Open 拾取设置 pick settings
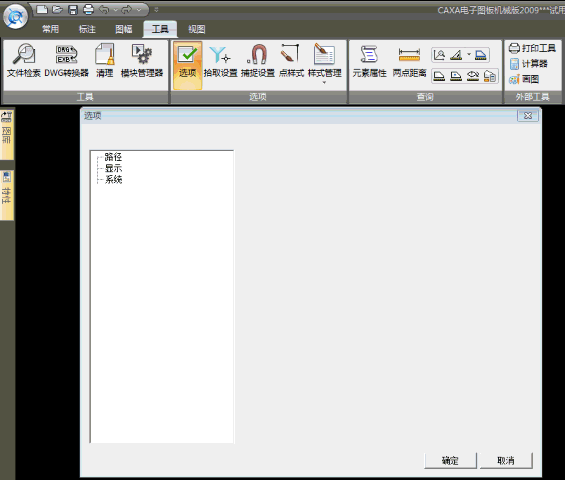 pyautogui.click(x=220, y=61)
